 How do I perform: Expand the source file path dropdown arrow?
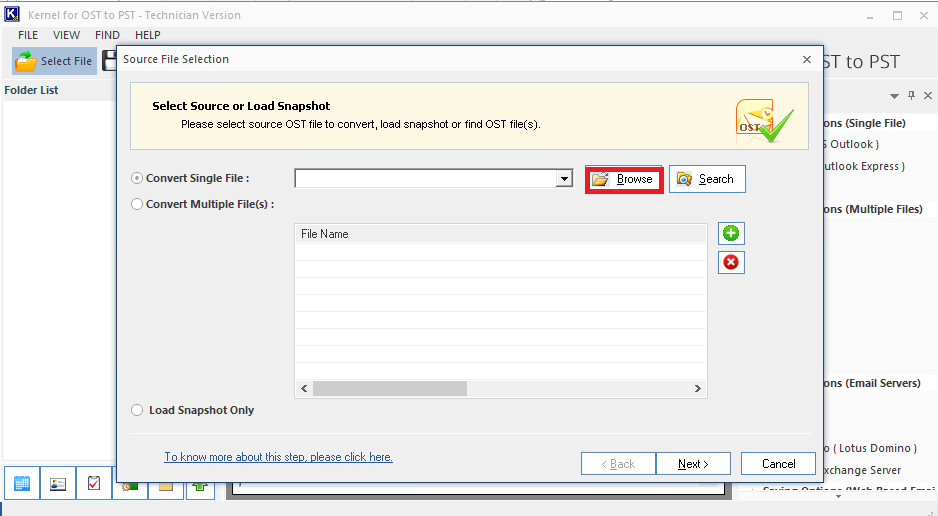[x=564, y=179]
